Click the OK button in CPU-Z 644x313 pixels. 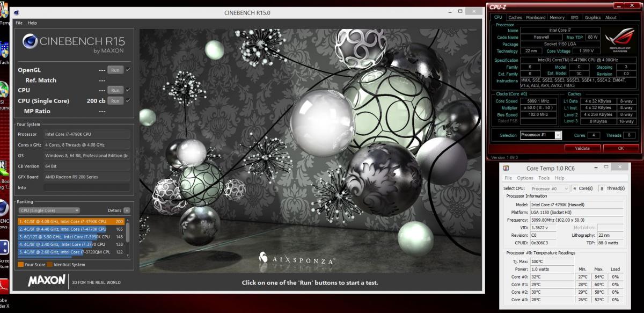pos(621,148)
